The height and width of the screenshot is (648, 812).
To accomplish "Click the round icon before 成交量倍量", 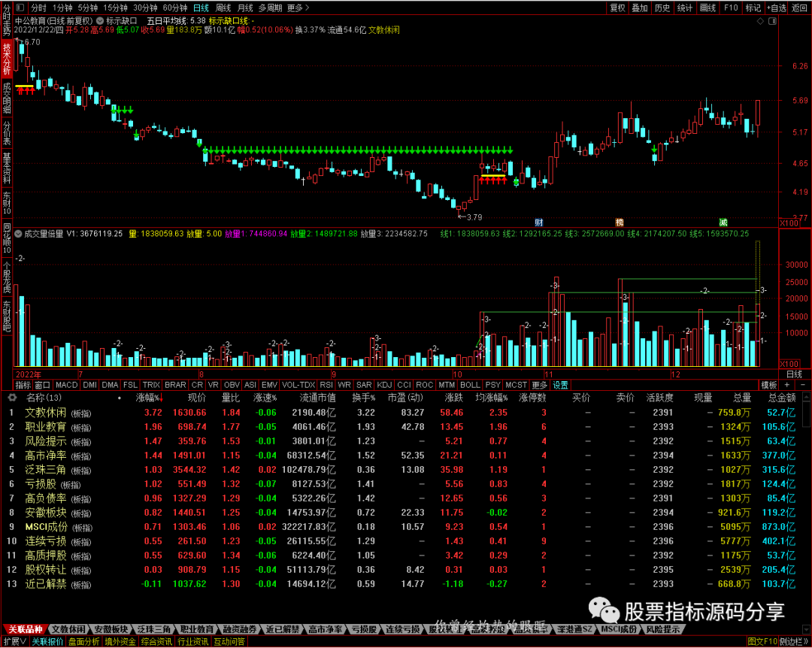I will [20, 234].
